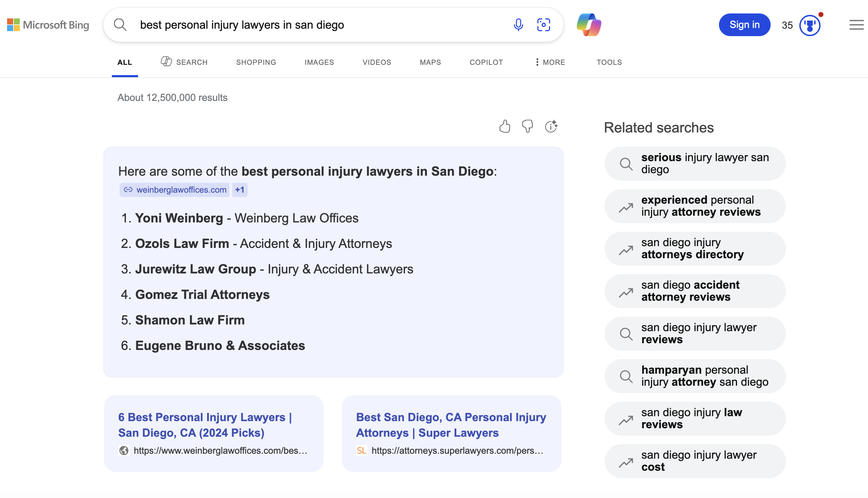Search san diego accident attorney reviews
This screenshot has width=868, height=498.
(x=695, y=291)
